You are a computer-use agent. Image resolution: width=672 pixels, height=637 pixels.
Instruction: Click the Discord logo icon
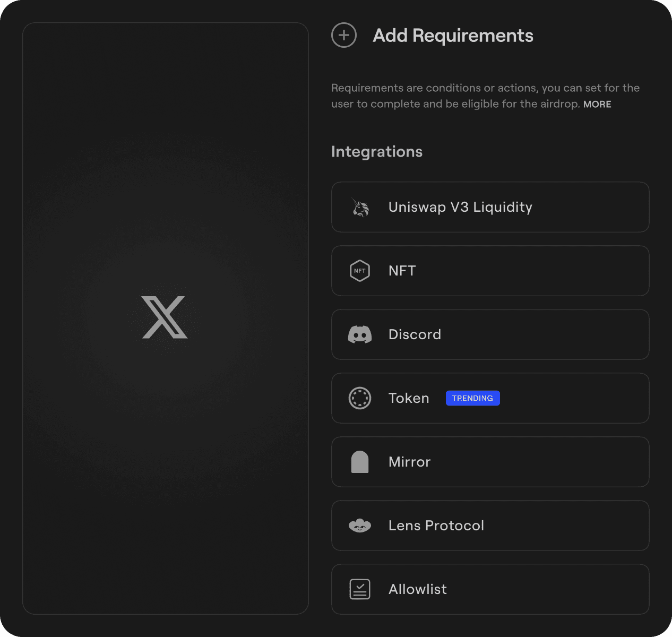(360, 334)
